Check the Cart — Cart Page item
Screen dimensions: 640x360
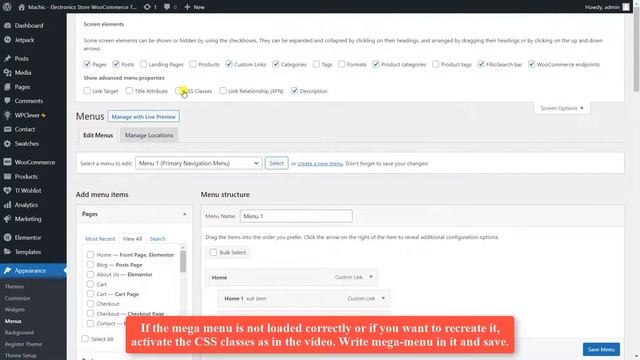coord(90,294)
